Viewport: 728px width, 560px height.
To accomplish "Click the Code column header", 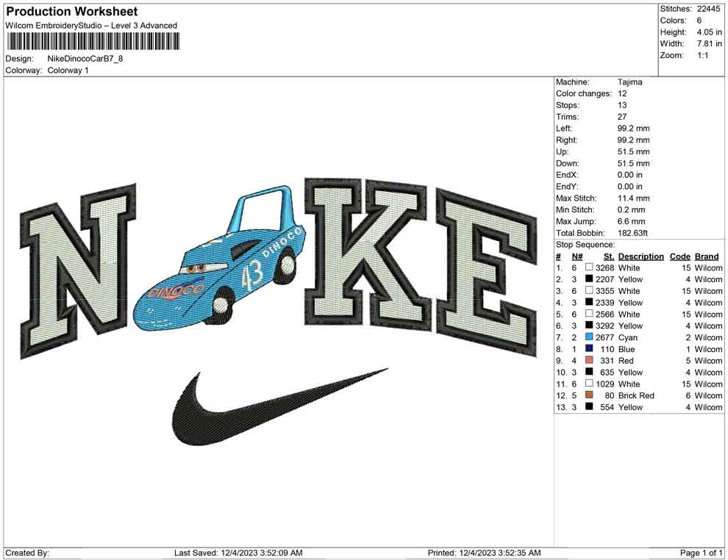I will pos(679,256).
